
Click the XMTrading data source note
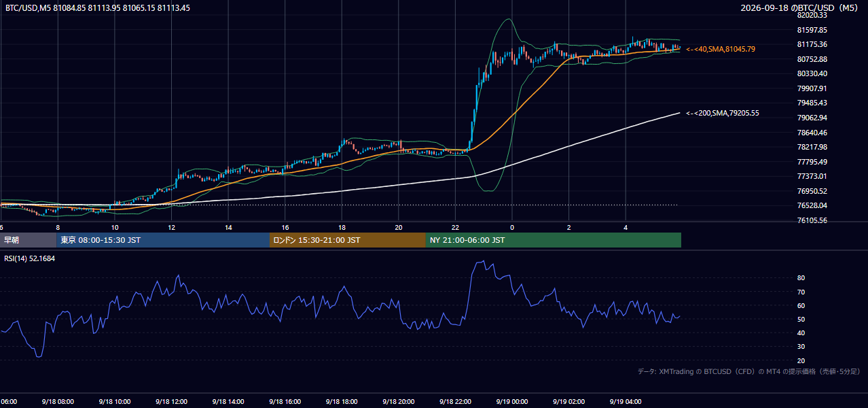pos(749,371)
